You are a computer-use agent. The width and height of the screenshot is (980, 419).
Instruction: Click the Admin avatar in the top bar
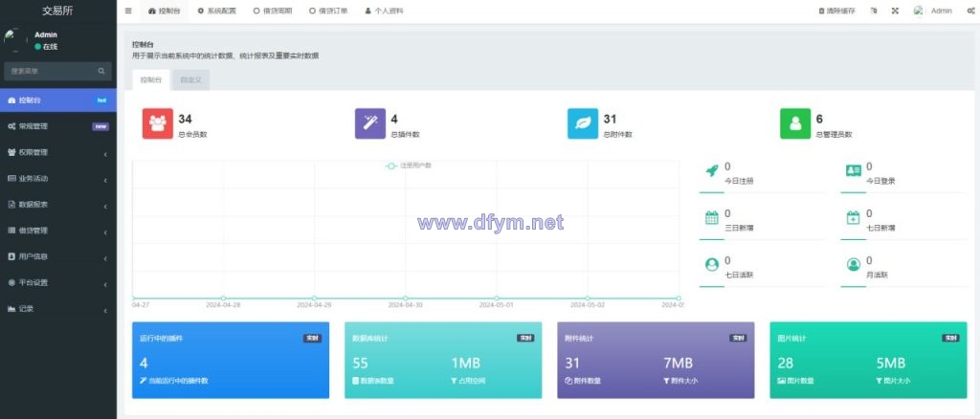[919, 11]
